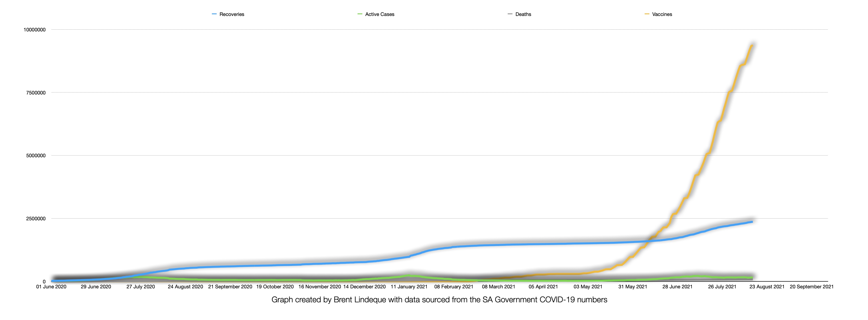
Task: Click the 23 August 2021 date label
Action: point(767,287)
